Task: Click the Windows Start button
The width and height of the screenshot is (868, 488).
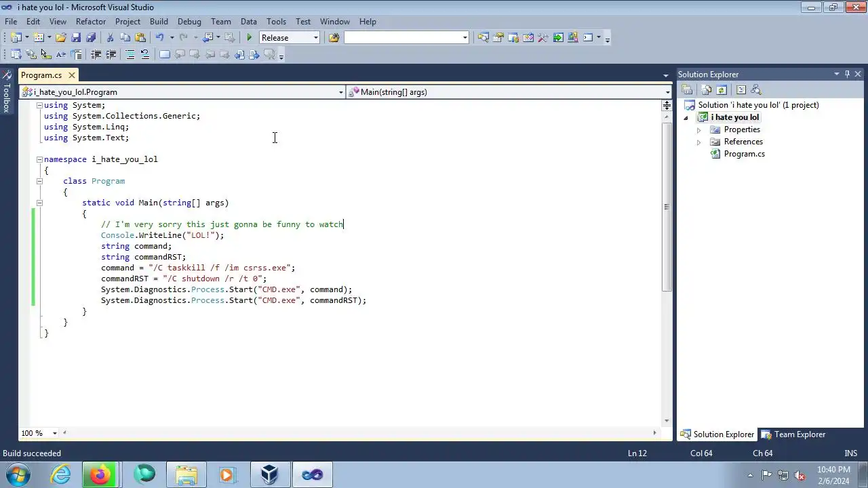Action: click(x=18, y=474)
